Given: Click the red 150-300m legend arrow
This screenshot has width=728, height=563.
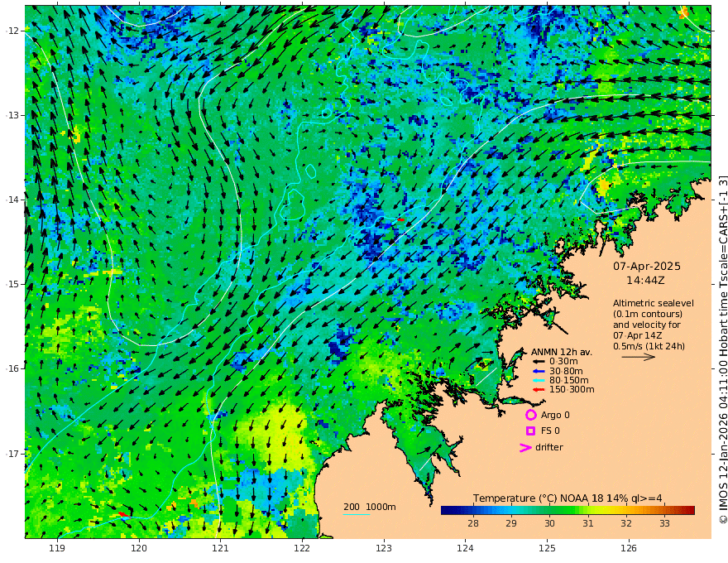Looking at the screenshot, I should point(538,390).
